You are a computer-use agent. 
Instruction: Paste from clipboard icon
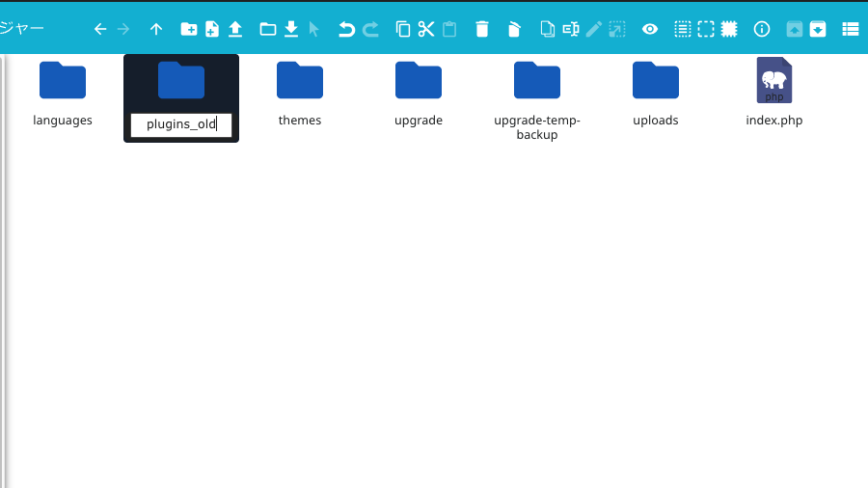tap(449, 29)
